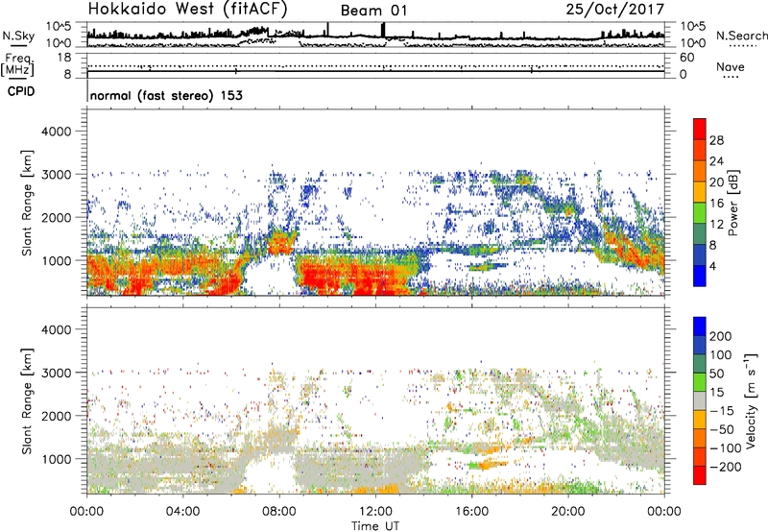Click the Hokkaido West (fitACF) title
Viewport: 768px width, 532px height.
pyautogui.click(x=187, y=10)
